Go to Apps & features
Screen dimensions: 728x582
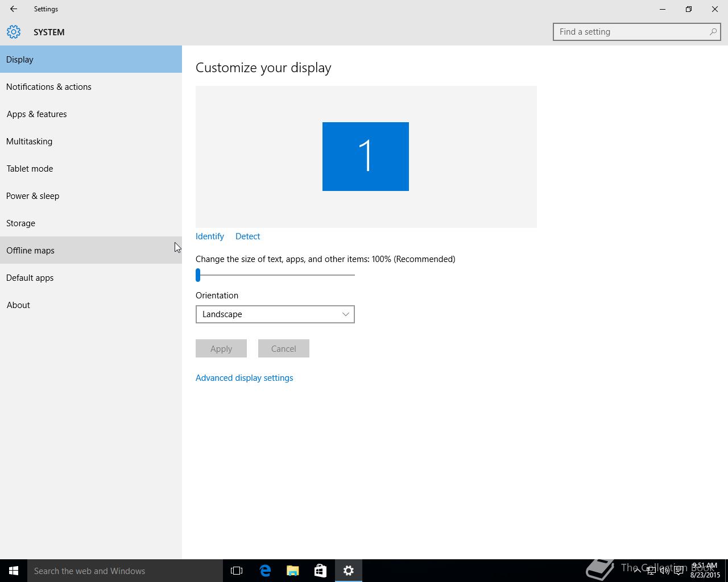coord(91,114)
